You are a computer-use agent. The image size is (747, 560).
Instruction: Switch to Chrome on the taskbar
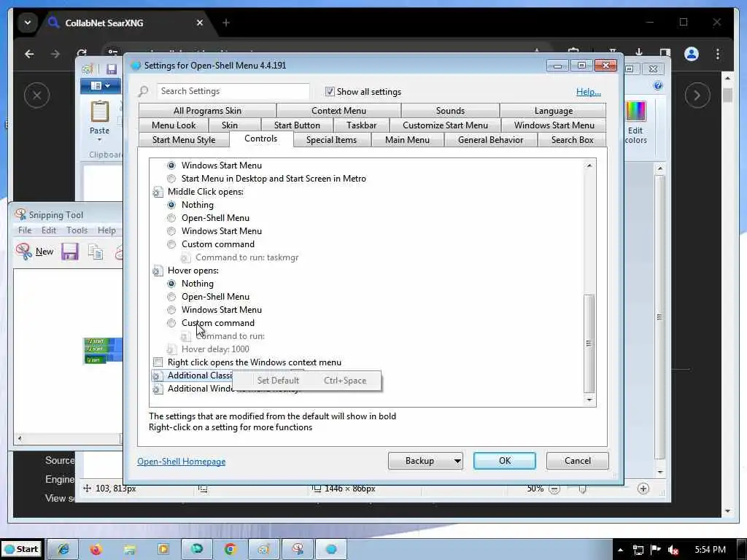pos(230,550)
